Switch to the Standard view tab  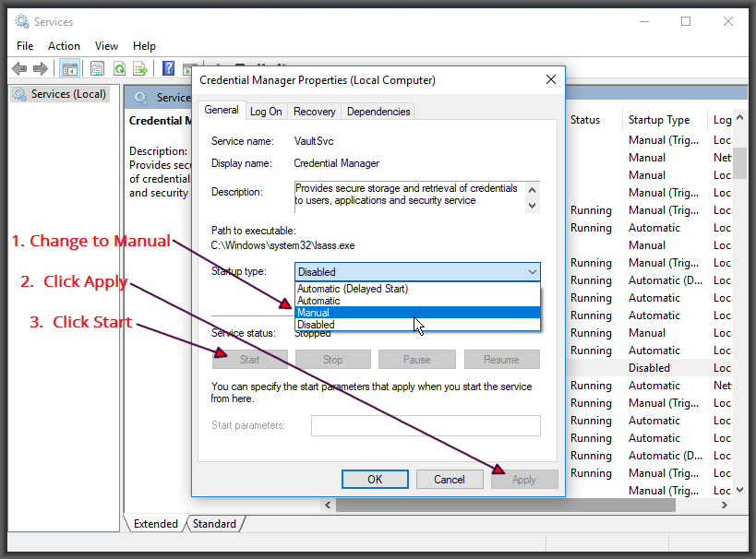point(214,524)
